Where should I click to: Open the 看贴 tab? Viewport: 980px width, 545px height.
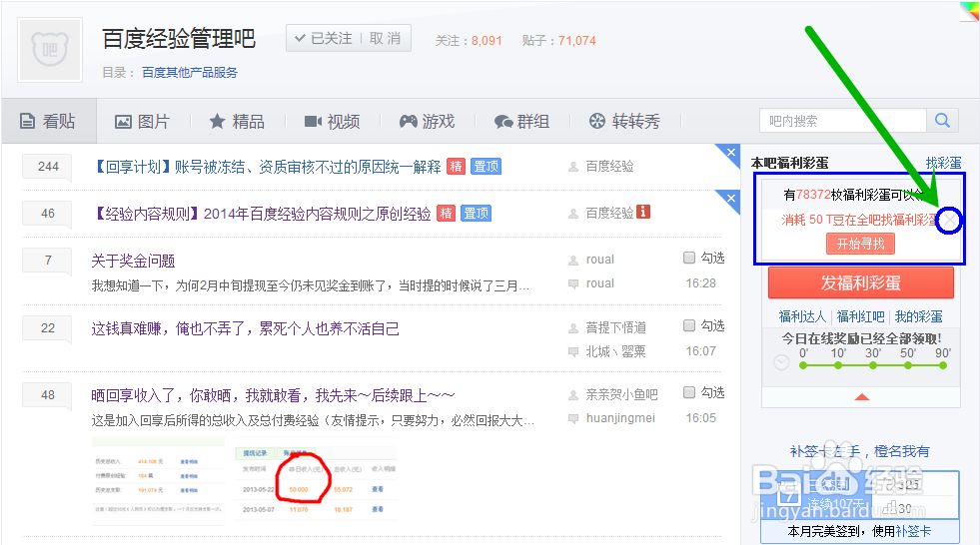click(48, 121)
